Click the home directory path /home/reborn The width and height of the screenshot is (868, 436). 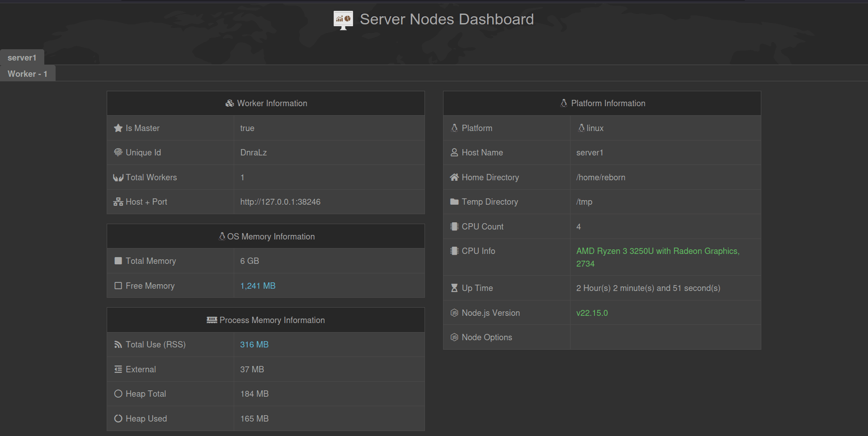(x=601, y=178)
